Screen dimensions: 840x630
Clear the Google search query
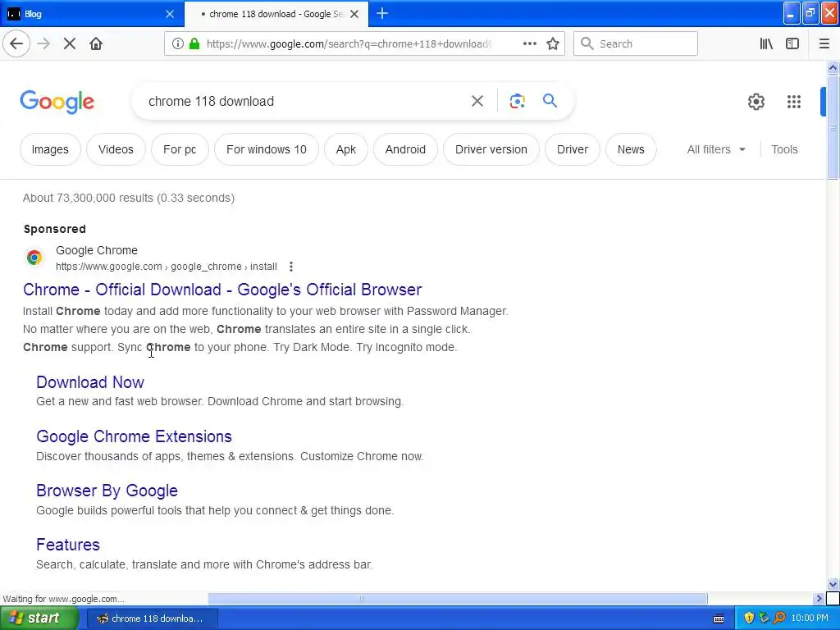point(477,101)
